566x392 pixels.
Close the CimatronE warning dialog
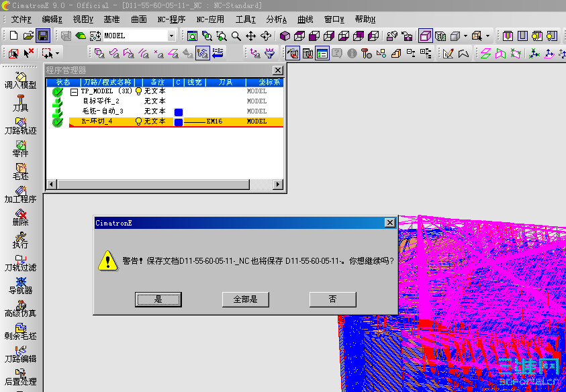390,223
